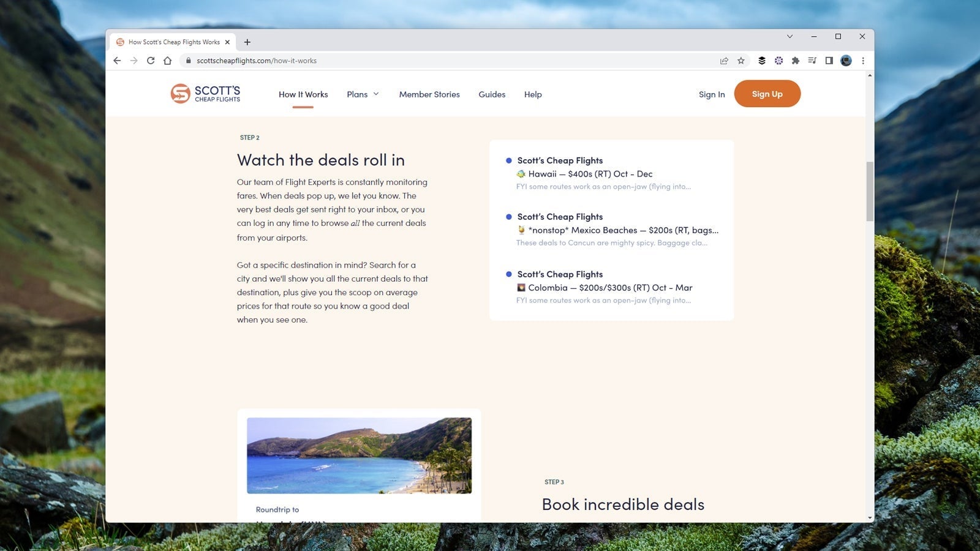Share this page icon in address bar
The width and height of the screenshot is (980, 551).
coord(724,61)
